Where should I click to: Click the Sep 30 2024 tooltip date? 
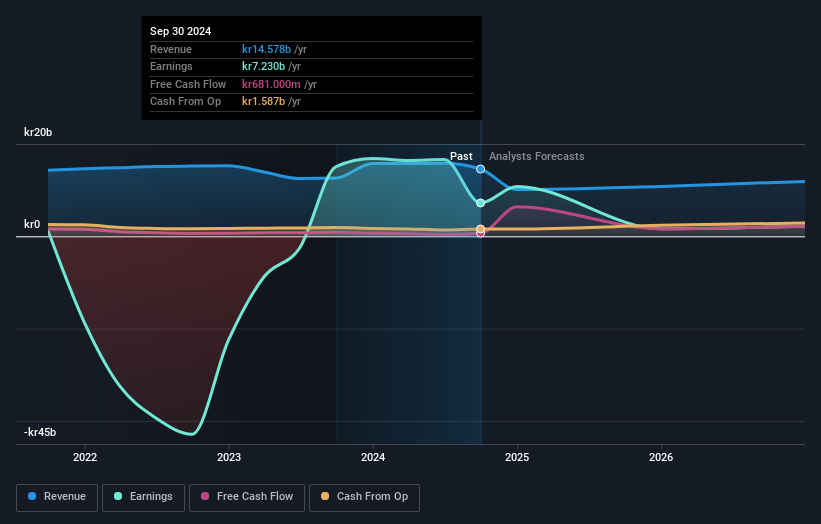(x=181, y=31)
